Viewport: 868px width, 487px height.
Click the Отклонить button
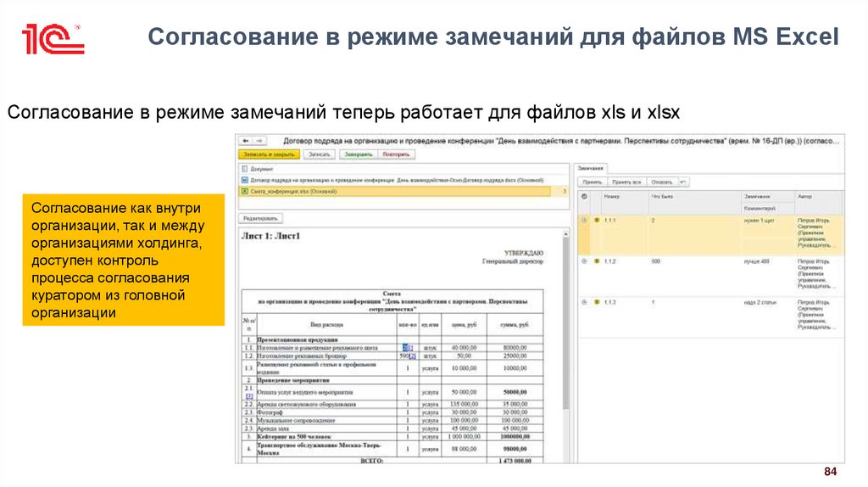[x=662, y=182]
